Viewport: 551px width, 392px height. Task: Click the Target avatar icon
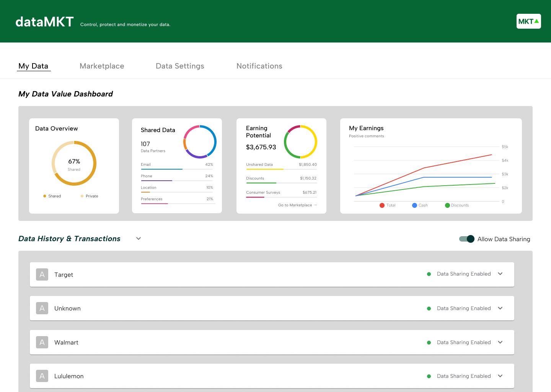click(42, 274)
